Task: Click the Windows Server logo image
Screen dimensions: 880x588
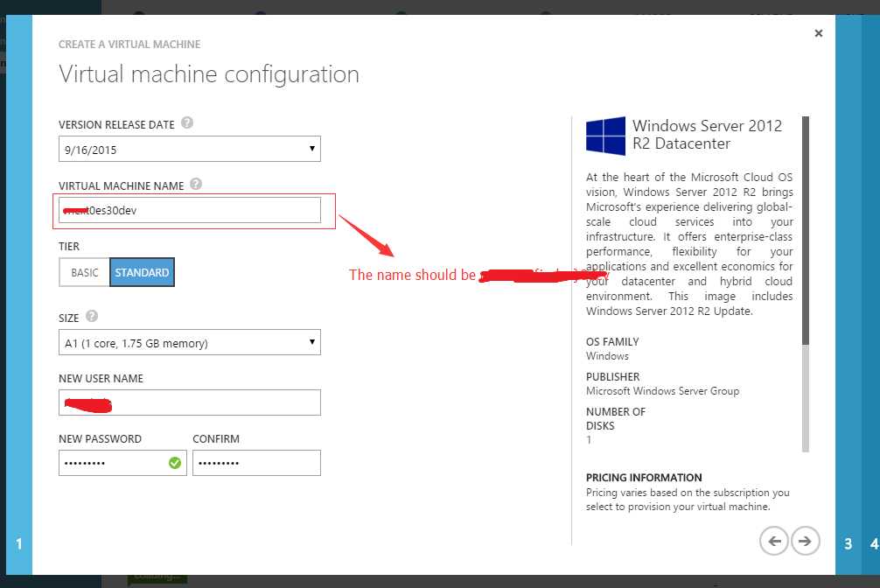Action: point(605,136)
